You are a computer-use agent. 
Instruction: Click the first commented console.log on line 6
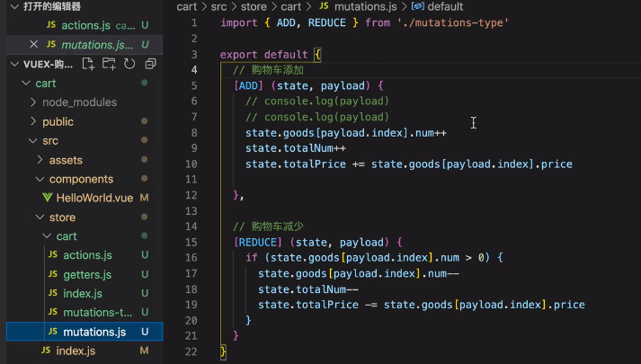[x=317, y=101]
